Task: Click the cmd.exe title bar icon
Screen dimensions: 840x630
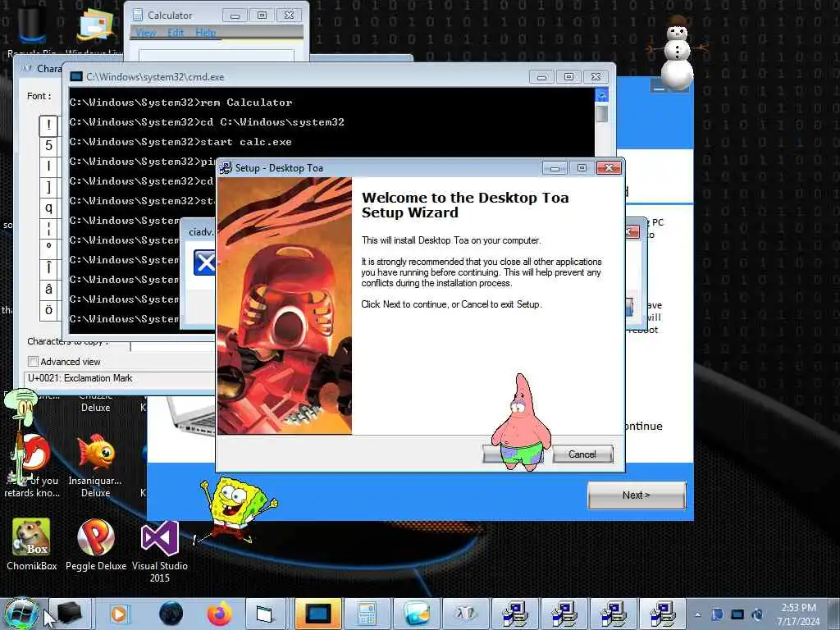Action: [x=76, y=76]
